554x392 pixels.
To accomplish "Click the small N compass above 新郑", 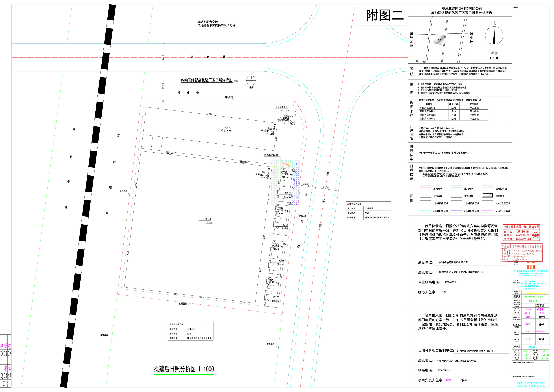I will click(x=251, y=80).
